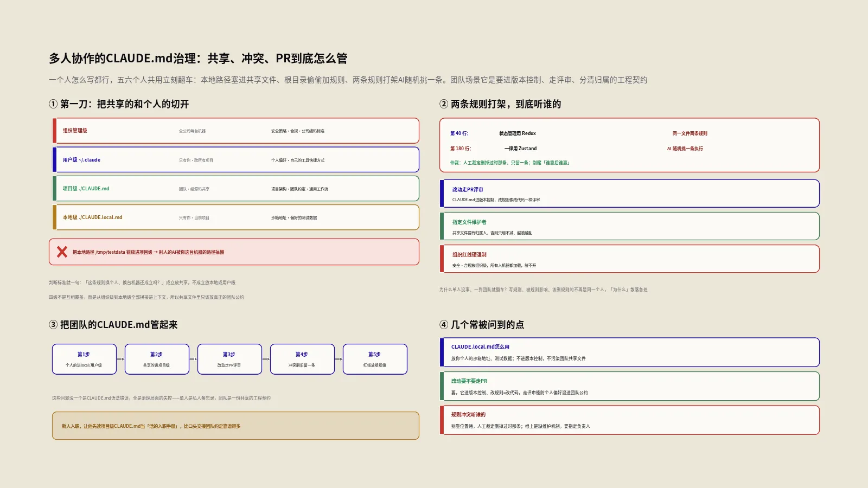The height and width of the screenshot is (488, 868).
Task: Select the 第1步 step box
Action: tap(84, 359)
